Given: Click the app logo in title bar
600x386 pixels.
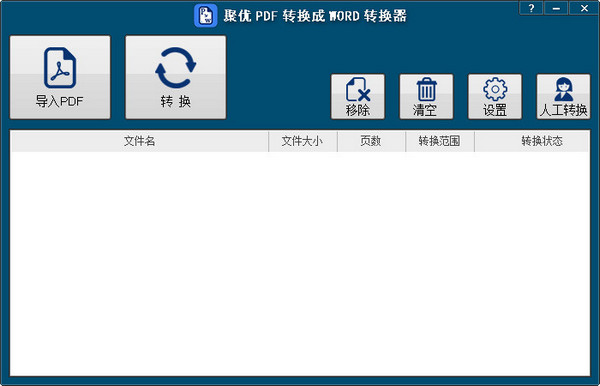Looking at the screenshot, I should [x=205, y=16].
